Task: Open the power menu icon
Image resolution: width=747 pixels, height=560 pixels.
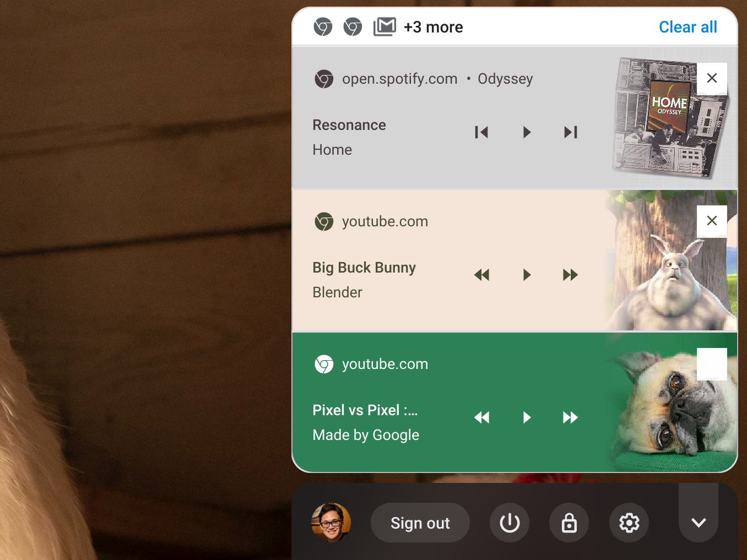Action: 510,523
